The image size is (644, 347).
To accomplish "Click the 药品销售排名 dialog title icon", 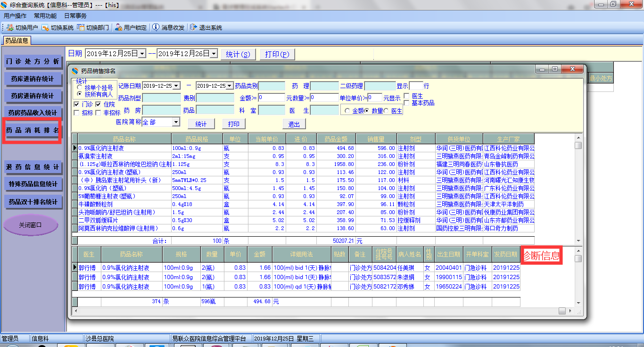I will [75, 71].
